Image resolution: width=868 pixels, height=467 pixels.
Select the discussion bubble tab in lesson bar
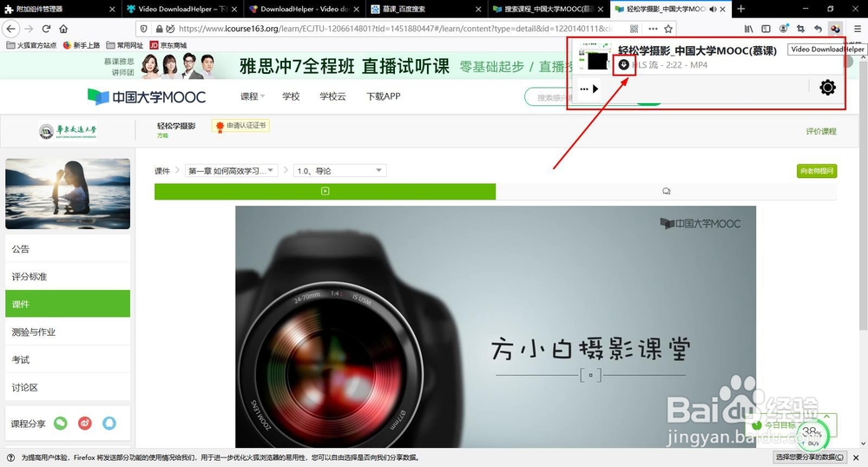[x=666, y=192]
